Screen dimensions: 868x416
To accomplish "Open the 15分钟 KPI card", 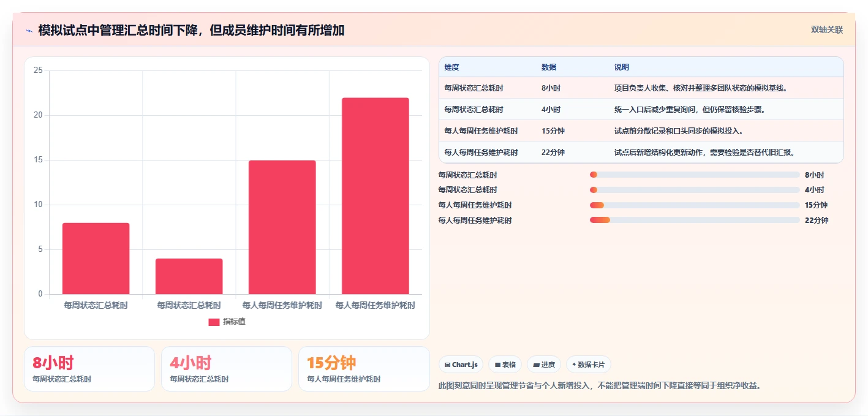I will click(x=364, y=369).
